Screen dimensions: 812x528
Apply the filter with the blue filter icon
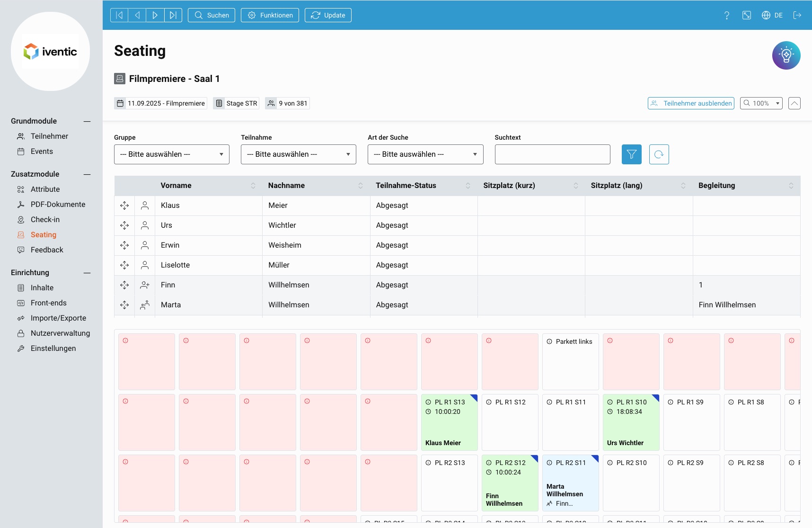pos(631,154)
